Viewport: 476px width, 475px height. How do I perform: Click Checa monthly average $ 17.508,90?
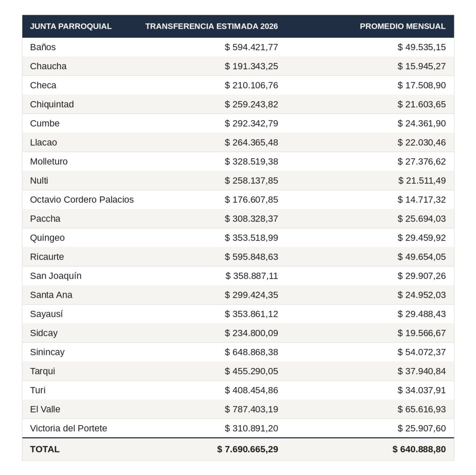click(422, 86)
